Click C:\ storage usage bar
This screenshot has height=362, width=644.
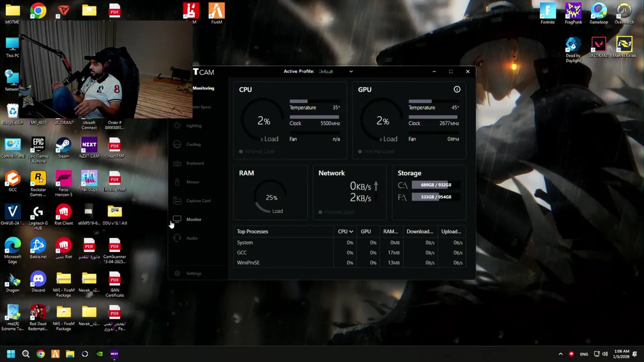[436, 185]
